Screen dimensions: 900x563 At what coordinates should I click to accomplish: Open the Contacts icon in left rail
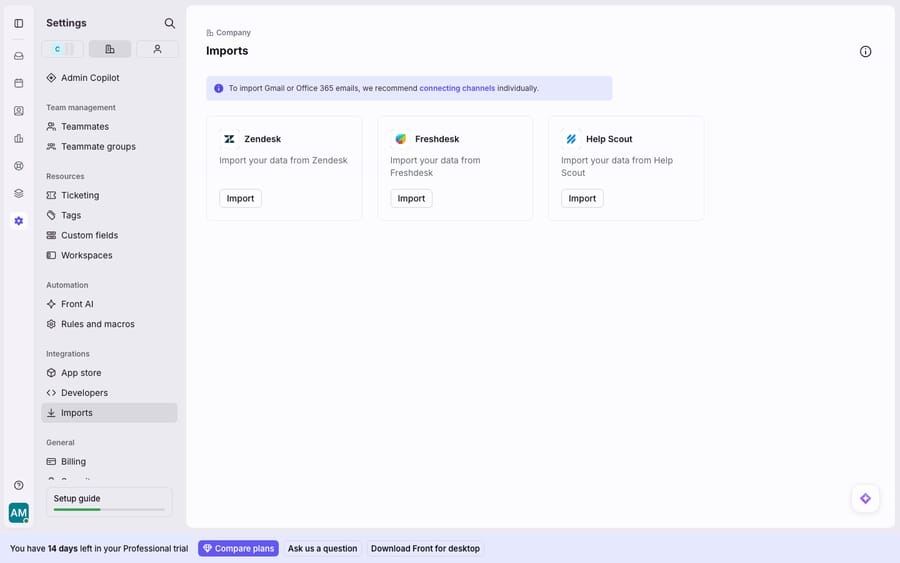[19, 111]
